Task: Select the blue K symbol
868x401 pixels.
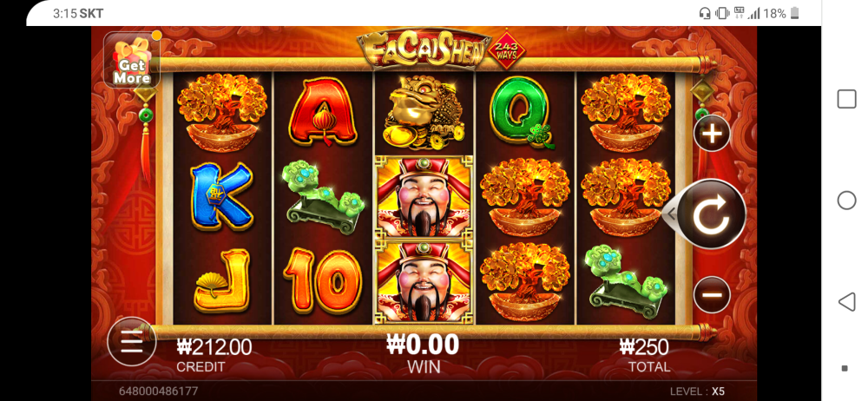Action: pyautogui.click(x=222, y=196)
